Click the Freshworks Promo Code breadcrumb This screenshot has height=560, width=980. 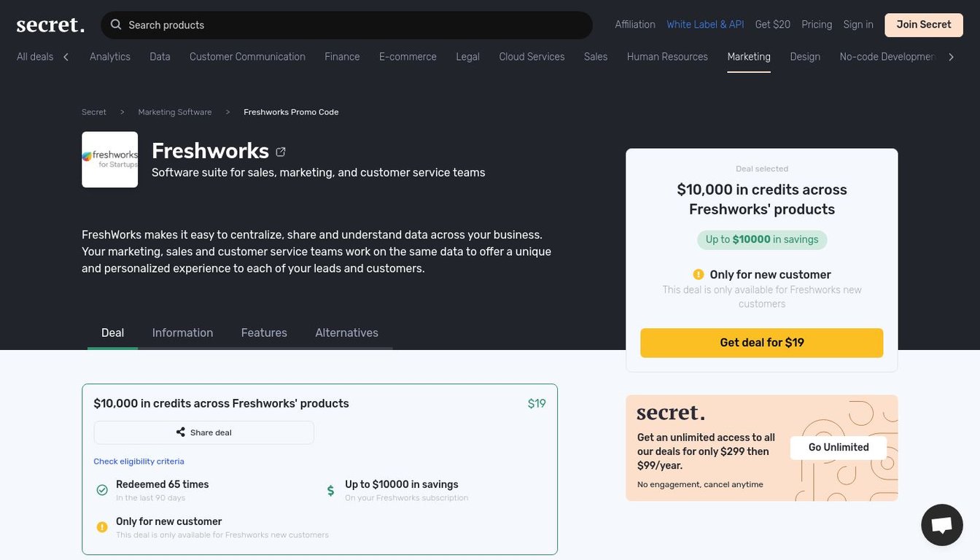point(291,112)
